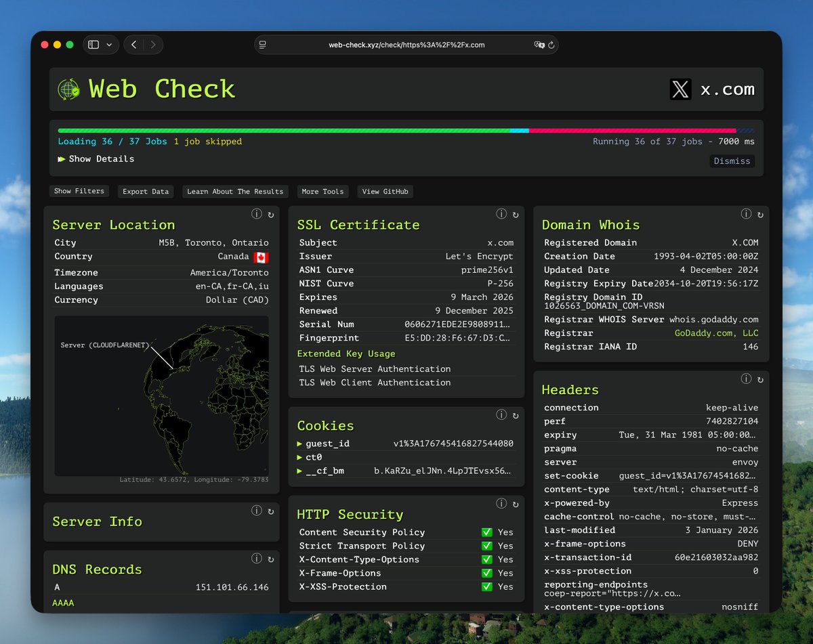Viewport: 813px width, 644px height.
Task: Click the Web Check globe logo
Action: pyautogui.click(x=68, y=89)
